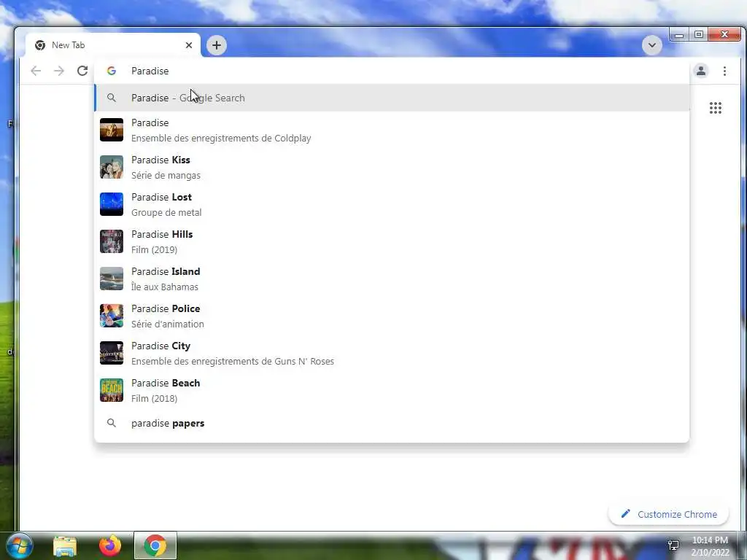Select Paradise Kiss manga suggestion

click(392, 167)
